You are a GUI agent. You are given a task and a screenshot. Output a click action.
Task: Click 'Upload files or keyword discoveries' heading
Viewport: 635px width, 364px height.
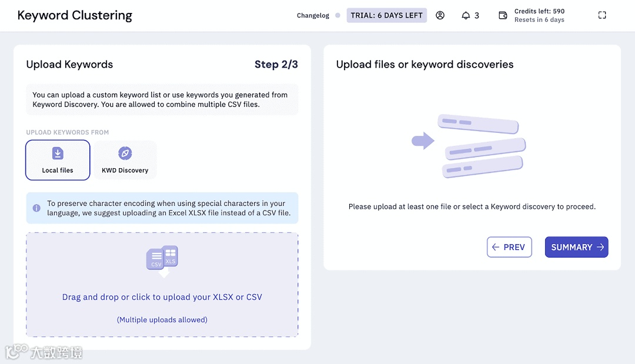pos(425,64)
